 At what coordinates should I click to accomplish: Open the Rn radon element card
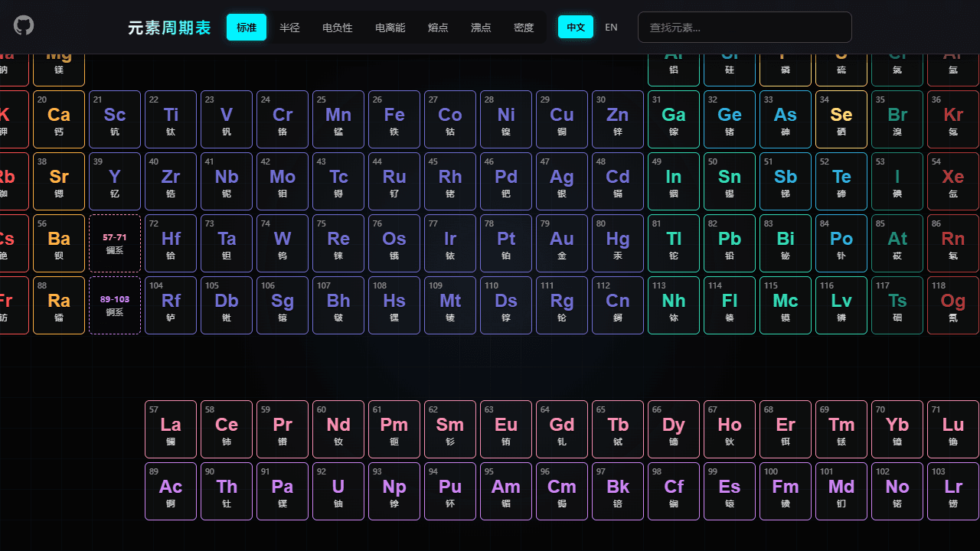[x=953, y=243]
